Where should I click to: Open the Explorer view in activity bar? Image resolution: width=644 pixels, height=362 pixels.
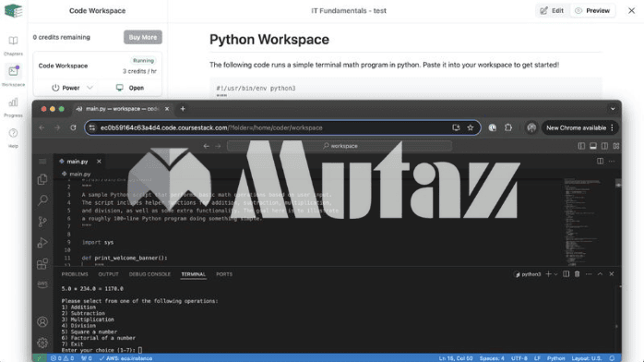coord(42,179)
